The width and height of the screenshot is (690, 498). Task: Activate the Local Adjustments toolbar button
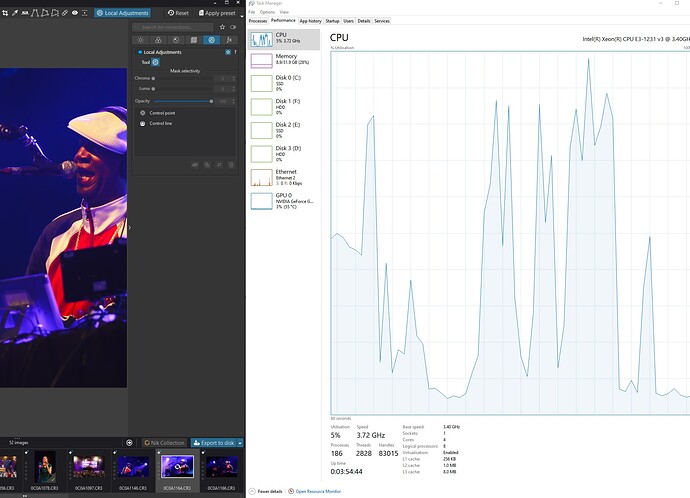point(122,13)
